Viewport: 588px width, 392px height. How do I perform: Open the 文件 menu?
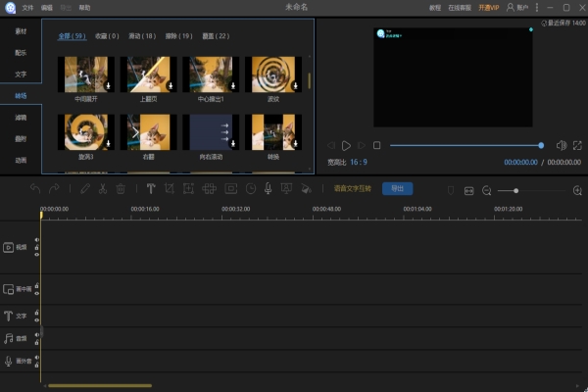coord(26,7)
